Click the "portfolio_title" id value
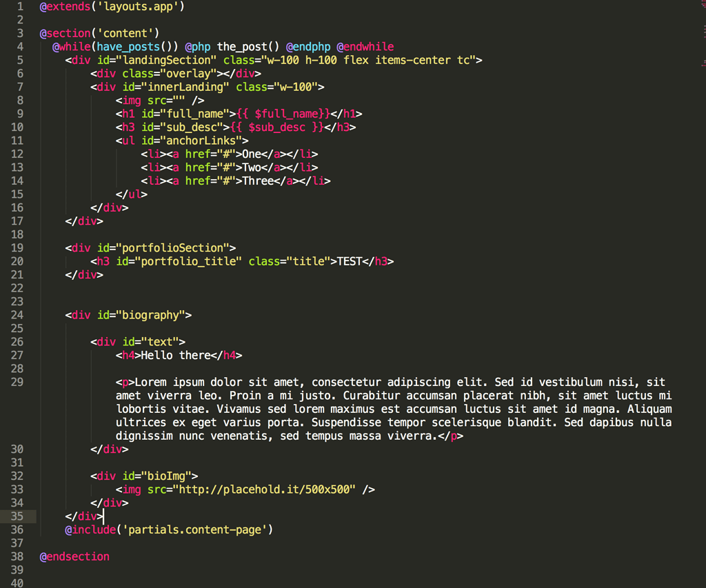Viewport: 706px width, 588px height. pyautogui.click(x=188, y=261)
